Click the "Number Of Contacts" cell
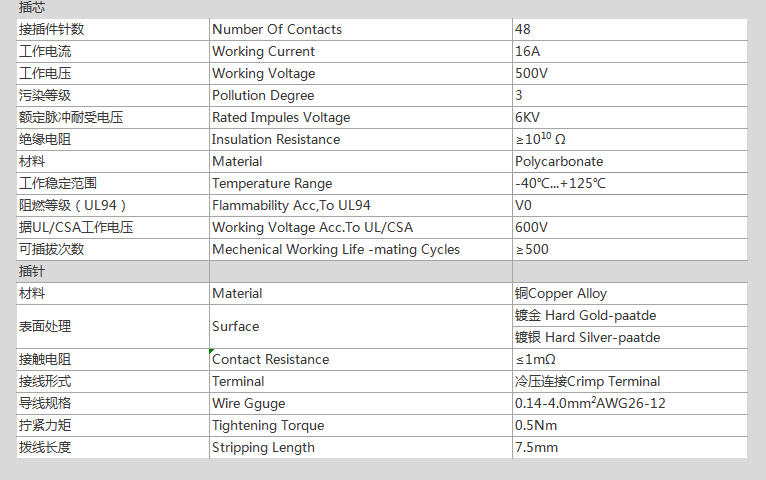766x480 pixels. pos(277,29)
